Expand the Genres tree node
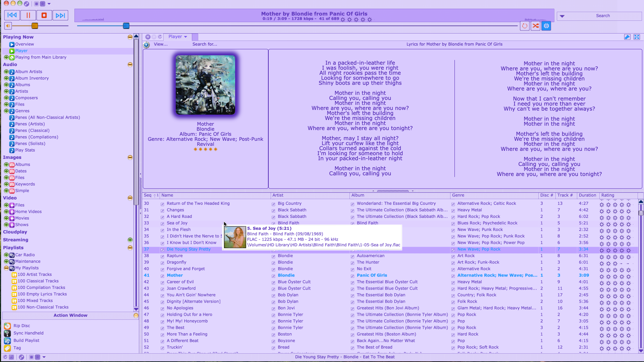 point(6,111)
